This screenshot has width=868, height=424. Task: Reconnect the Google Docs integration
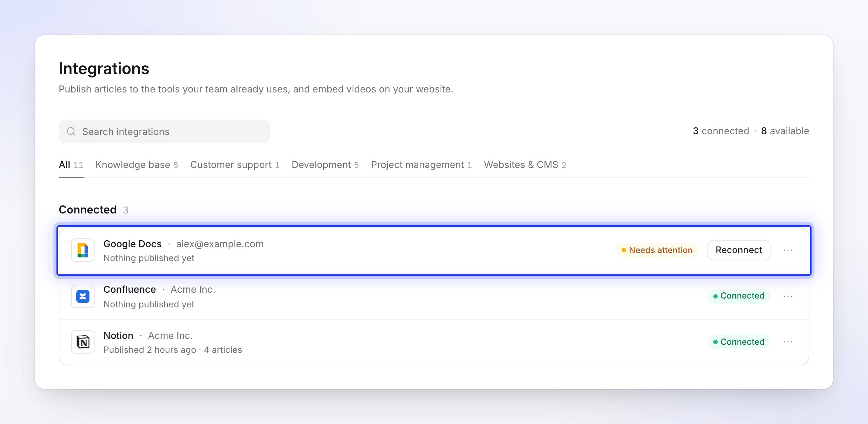pos(739,250)
